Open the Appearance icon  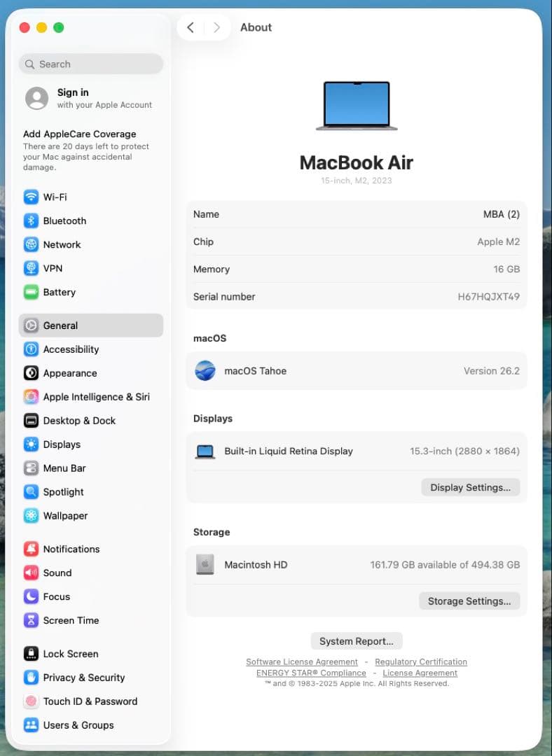click(x=31, y=372)
